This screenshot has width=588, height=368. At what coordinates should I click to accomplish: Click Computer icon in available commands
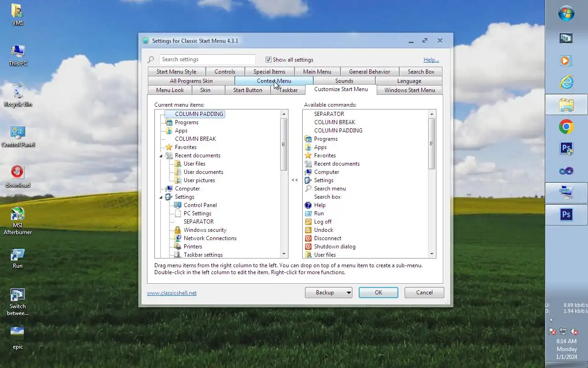308,172
